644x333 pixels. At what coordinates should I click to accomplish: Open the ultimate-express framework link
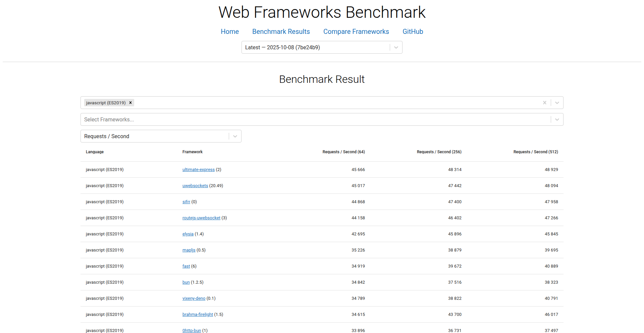pyautogui.click(x=198, y=170)
